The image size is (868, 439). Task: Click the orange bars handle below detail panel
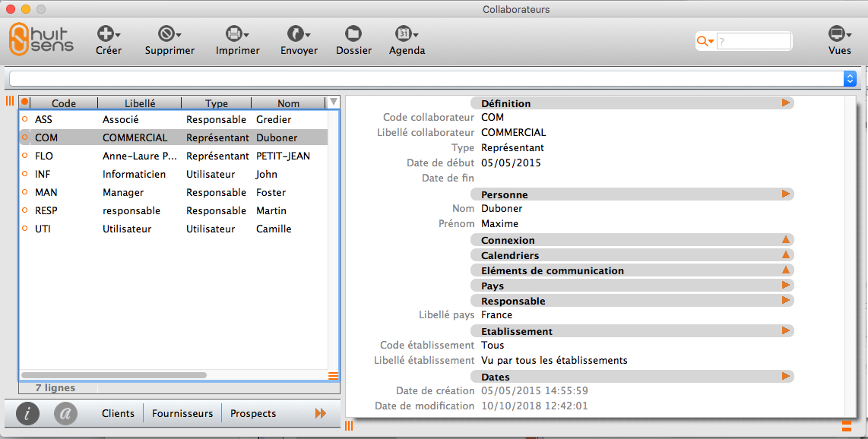click(x=349, y=426)
